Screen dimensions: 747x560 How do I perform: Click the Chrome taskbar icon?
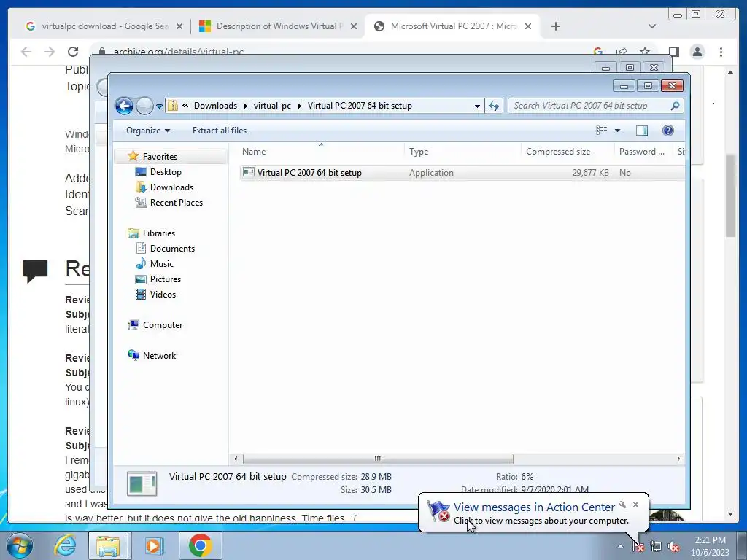point(200,545)
